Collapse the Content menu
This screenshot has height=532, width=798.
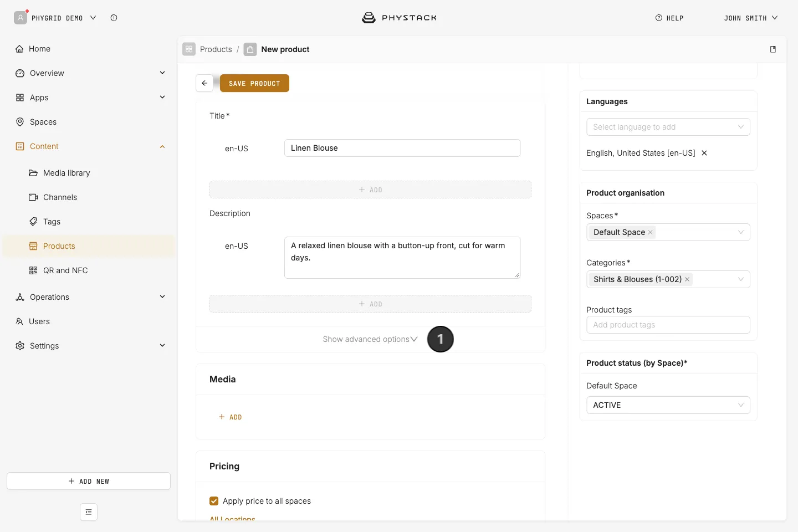[89, 146]
